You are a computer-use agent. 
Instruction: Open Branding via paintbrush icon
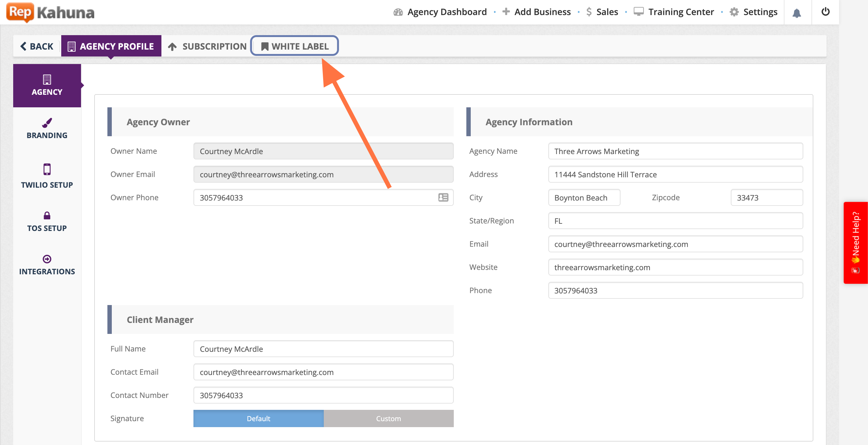tap(47, 123)
